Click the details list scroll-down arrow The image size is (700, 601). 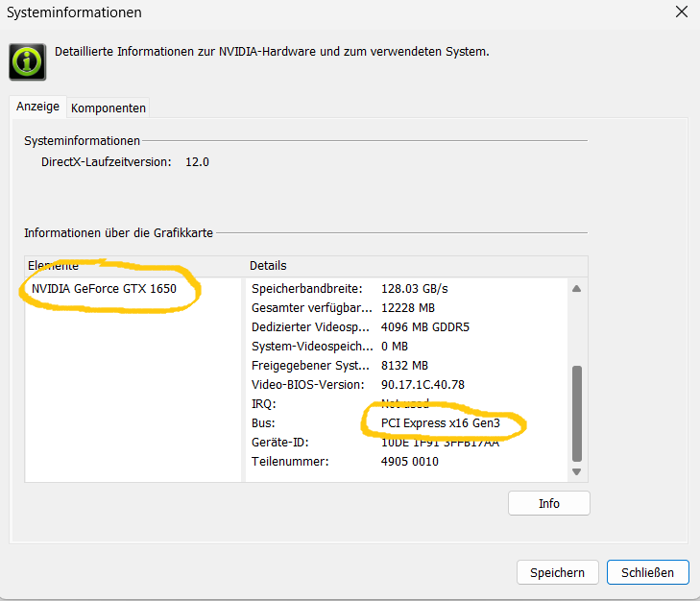click(576, 472)
